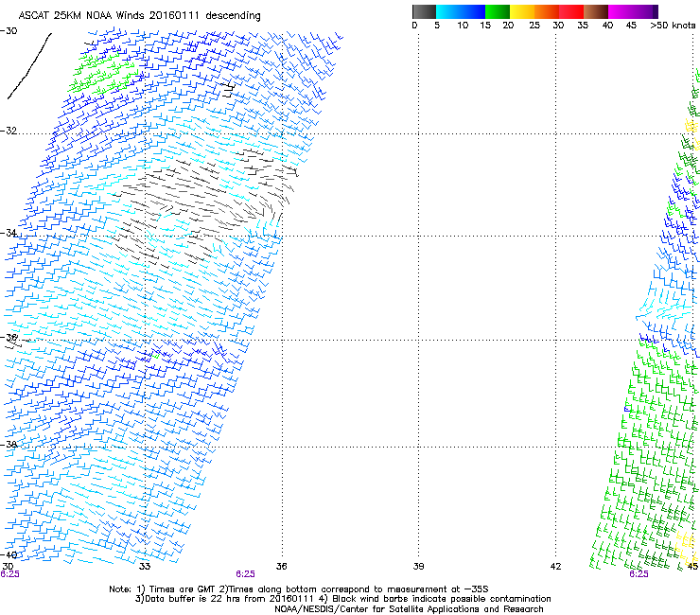The image size is (700, 615).
Task: Click the '-30' latitude axis label
Action: 9,31
